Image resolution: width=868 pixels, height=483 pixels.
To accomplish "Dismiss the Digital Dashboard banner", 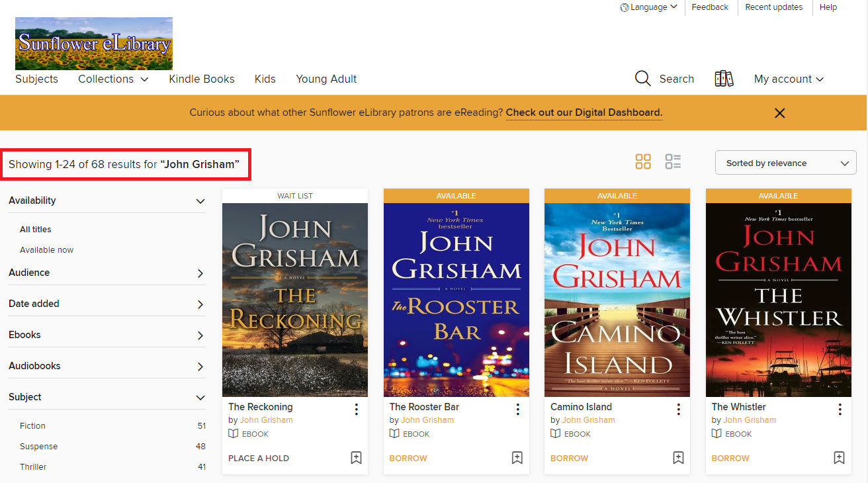I will tap(779, 113).
